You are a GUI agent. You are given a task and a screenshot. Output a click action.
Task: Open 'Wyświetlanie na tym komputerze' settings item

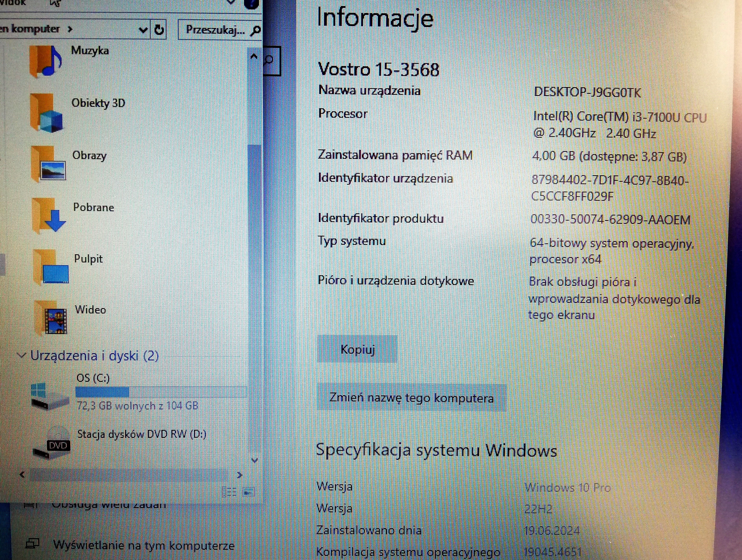[x=130, y=545]
